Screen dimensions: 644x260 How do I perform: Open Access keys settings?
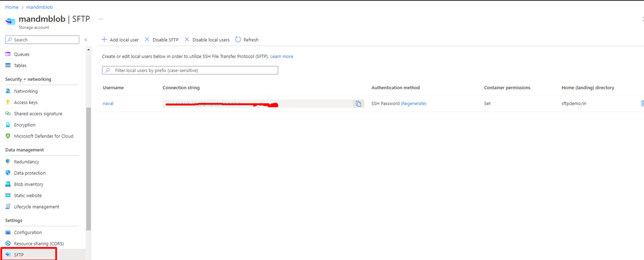pyautogui.click(x=25, y=102)
